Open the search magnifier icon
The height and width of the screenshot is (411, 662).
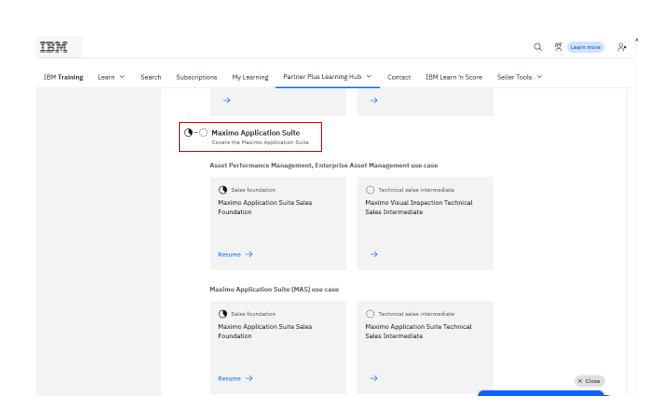click(537, 47)
